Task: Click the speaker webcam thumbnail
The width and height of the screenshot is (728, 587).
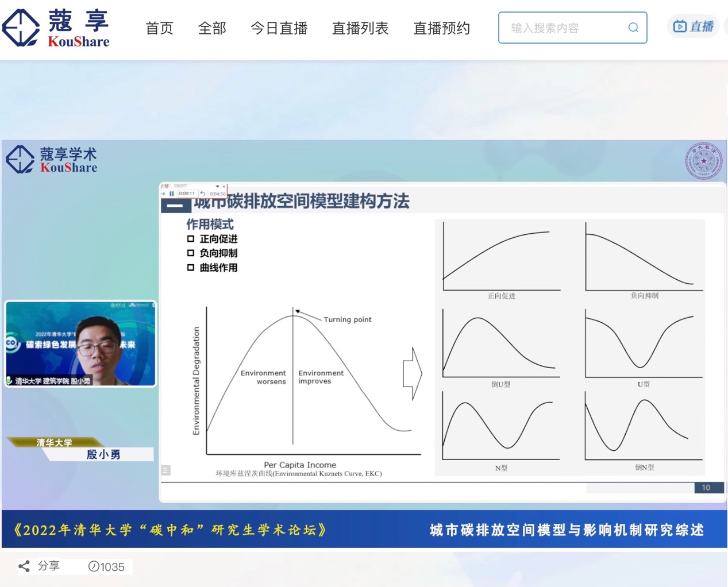Action: (x=80, y=343)
